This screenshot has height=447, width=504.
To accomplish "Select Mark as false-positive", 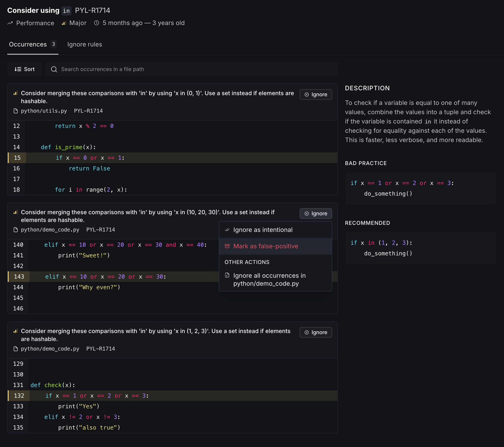I will [266, 246].
